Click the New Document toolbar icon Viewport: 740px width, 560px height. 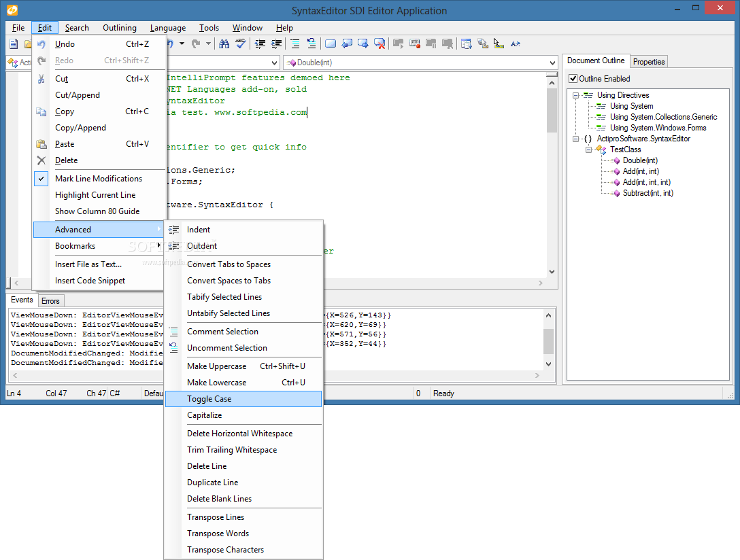14,44
